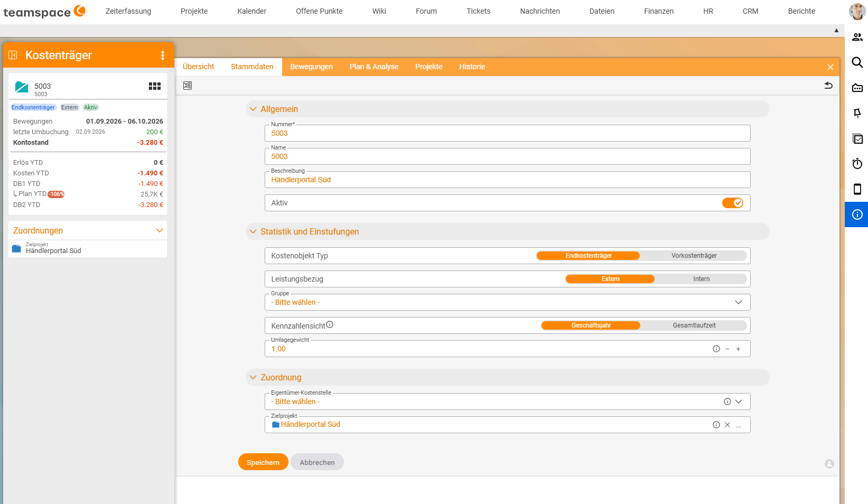Clear the Zielprojekt field with X icon

727,425
